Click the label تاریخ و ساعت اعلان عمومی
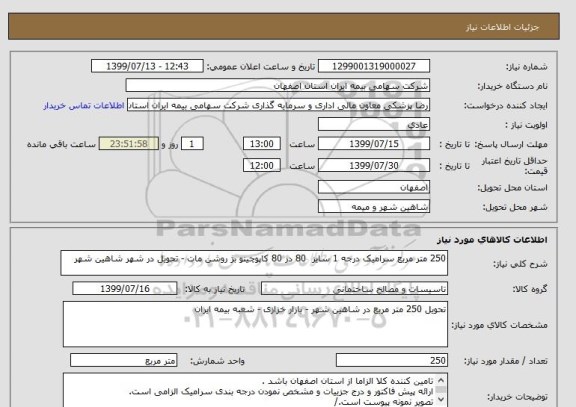This screenshot has width=576, height=407. coord(260,67)
